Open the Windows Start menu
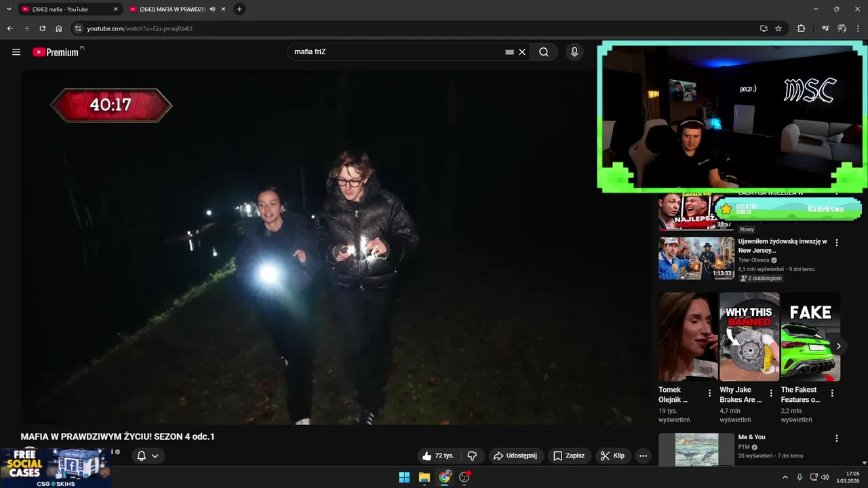Screen dimensions: 868x488 tap(404, 477)
